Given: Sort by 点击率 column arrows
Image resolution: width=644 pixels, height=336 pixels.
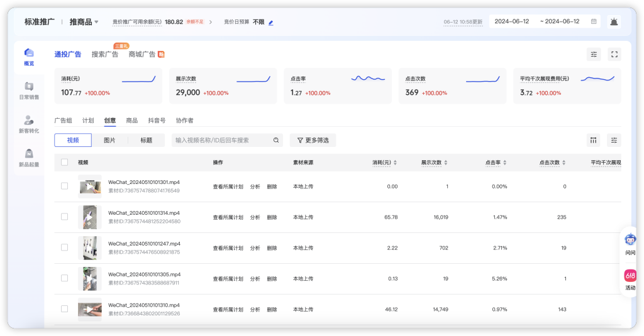Looking at the screenshot, I should click(x=505, y=163).
